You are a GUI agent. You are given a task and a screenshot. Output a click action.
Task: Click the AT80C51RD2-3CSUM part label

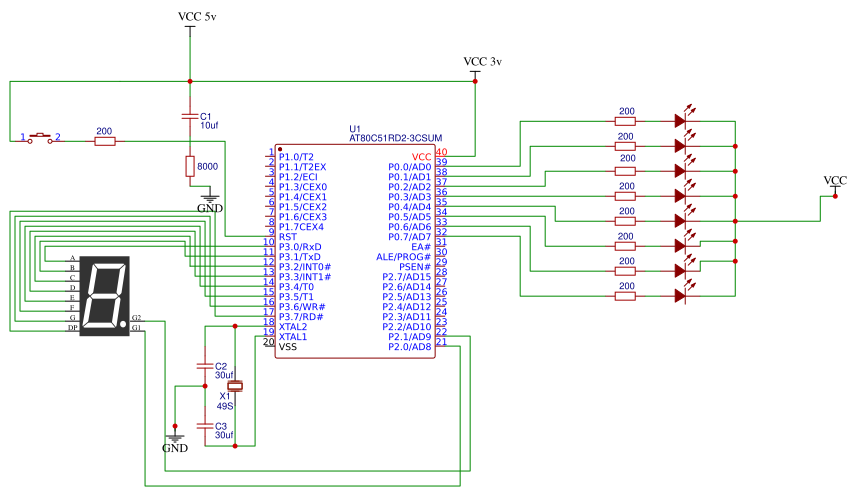(x=395, y=139)
